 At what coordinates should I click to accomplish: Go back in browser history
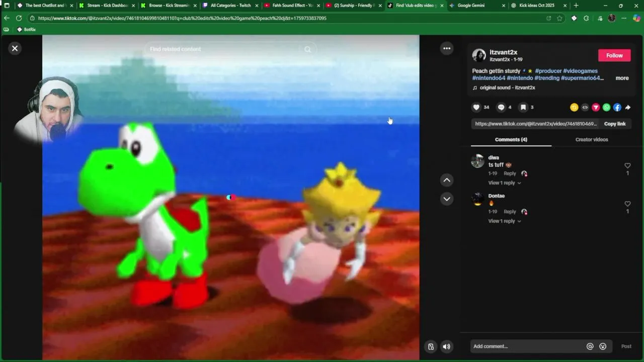(7, 18)
